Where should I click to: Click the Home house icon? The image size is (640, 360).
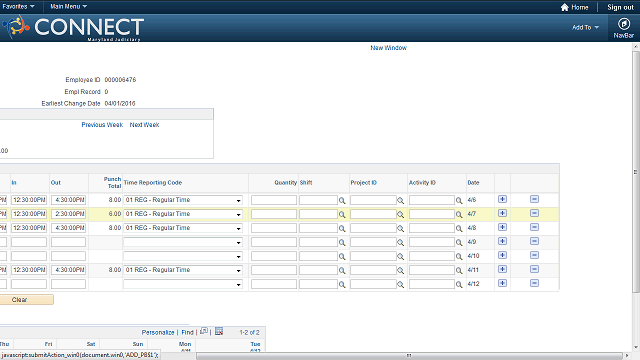click(564, 7)
